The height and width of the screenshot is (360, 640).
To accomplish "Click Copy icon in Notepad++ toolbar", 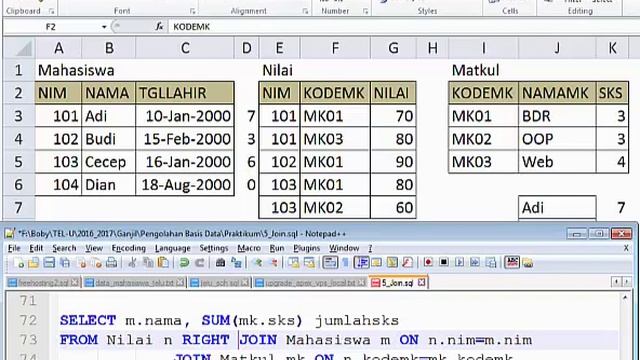I will tap(148, 262).
